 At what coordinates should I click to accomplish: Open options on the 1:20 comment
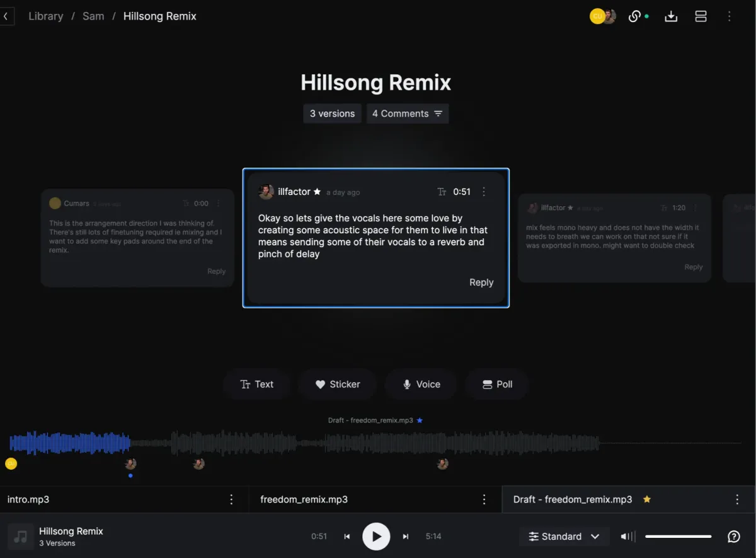[x=696, y=207]
